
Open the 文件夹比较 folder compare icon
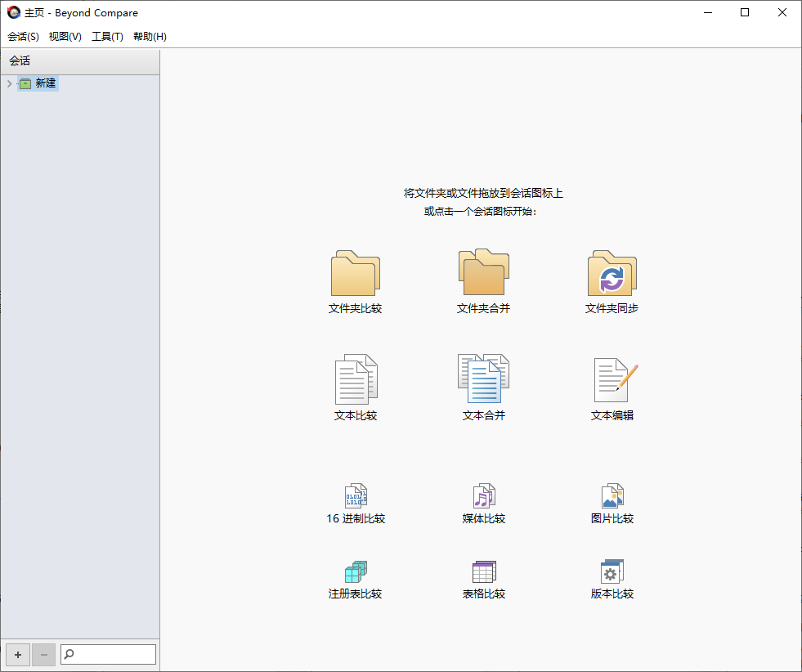pyautogui.click(x=356, y=273)
